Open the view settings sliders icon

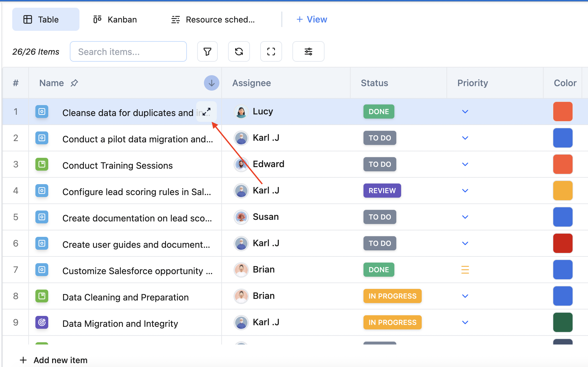pyautogui.click(x=308, y=51)
